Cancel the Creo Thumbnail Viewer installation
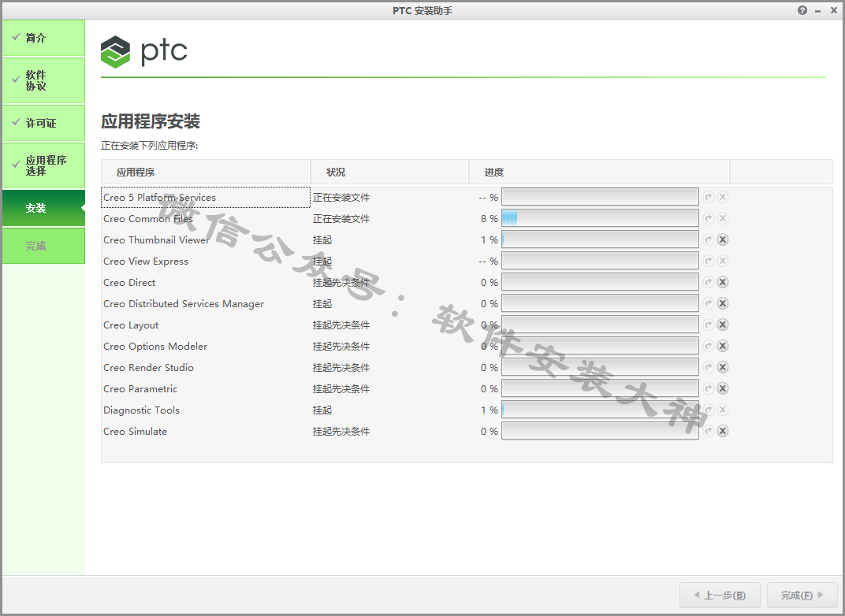The height and width of the screenshot is (616, 845). 723,239
